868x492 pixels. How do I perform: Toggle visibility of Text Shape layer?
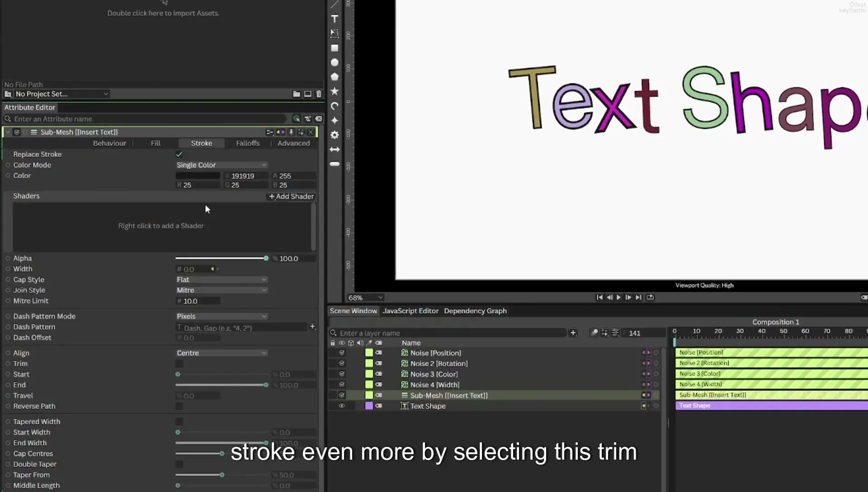(x=342, y=406)
